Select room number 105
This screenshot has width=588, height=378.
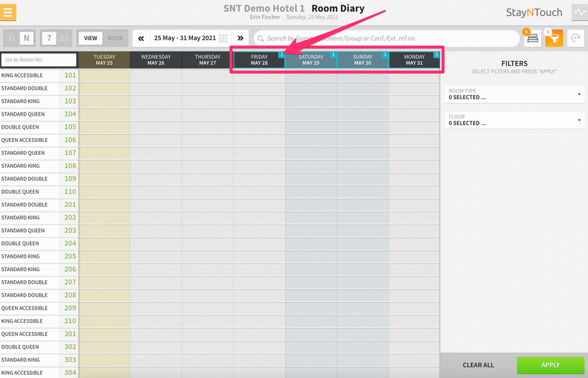70,127
